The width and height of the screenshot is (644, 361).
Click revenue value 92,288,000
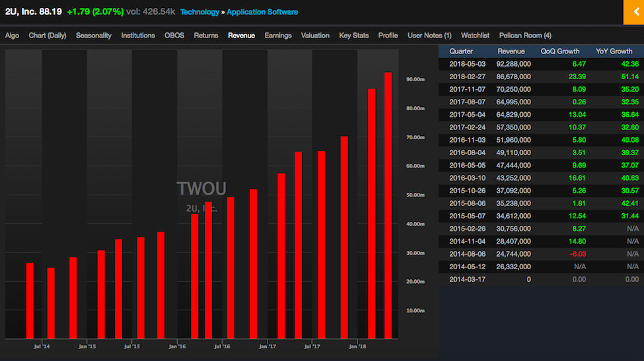513,64
